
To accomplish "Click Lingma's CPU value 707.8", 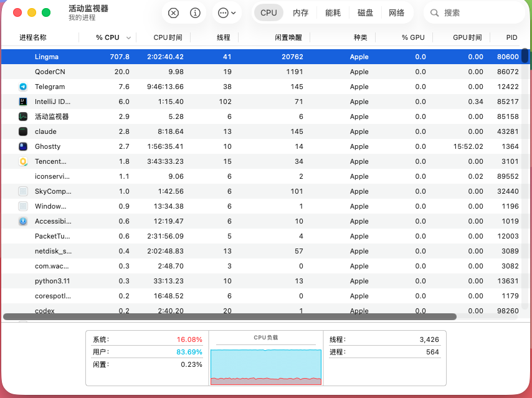I will (x=120, y=57).
